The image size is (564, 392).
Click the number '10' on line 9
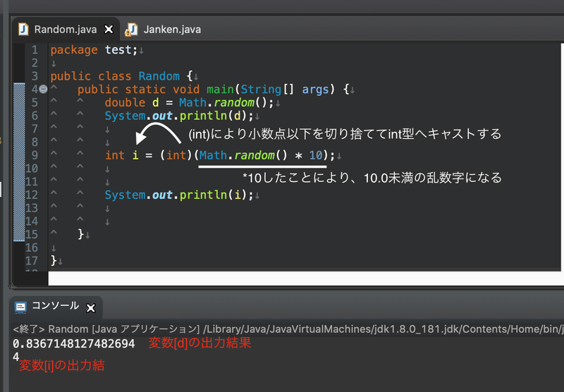coord(316,155)
